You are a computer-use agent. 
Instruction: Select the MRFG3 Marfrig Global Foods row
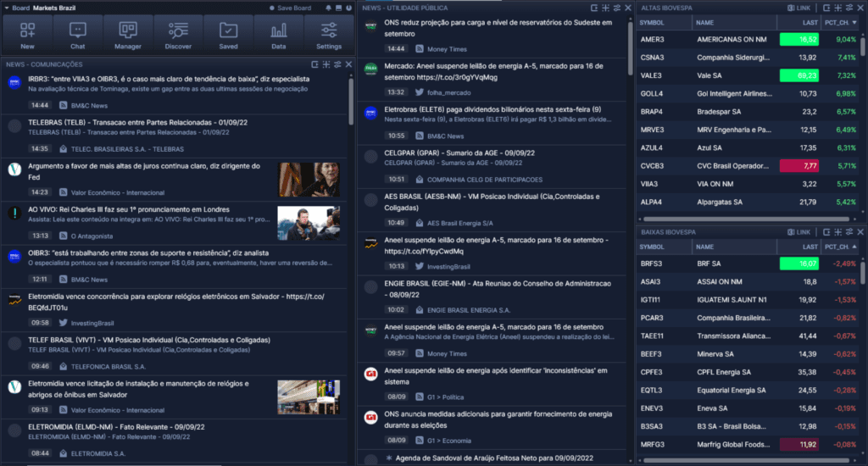[748, 445]
